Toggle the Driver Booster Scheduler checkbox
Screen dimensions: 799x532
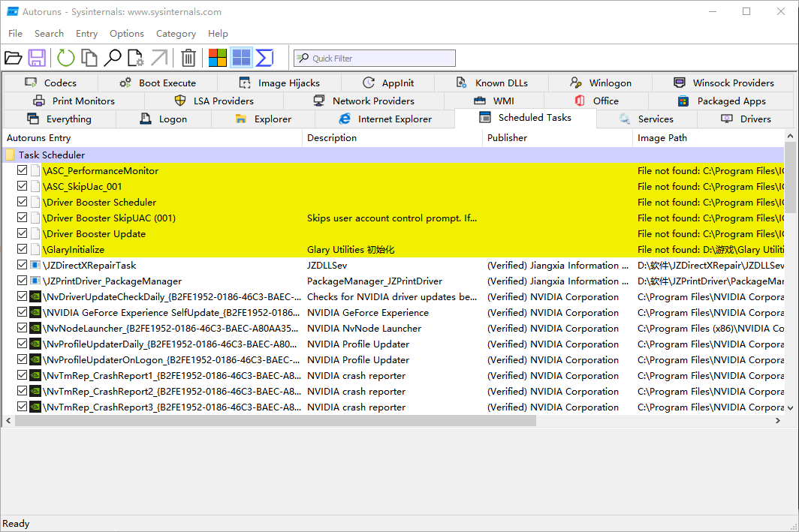click(x=22, y=202)
